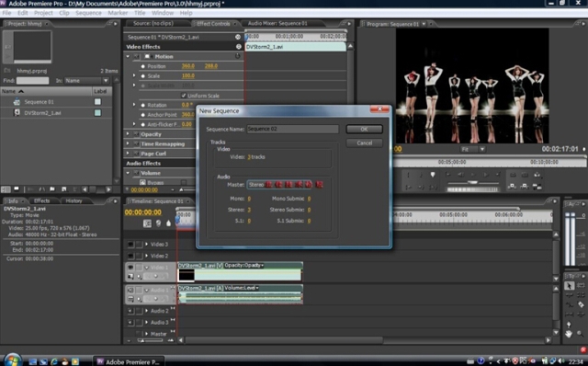This screenshot has width=588, height=366.
Task: Toggle Position animation stopwatch
Action: coord(143,66)
